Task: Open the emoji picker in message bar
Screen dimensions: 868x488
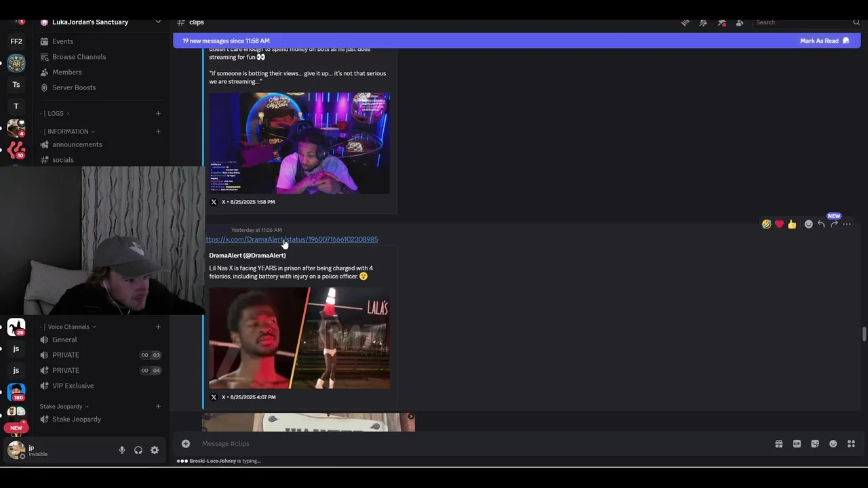Action: pos(833,444)
